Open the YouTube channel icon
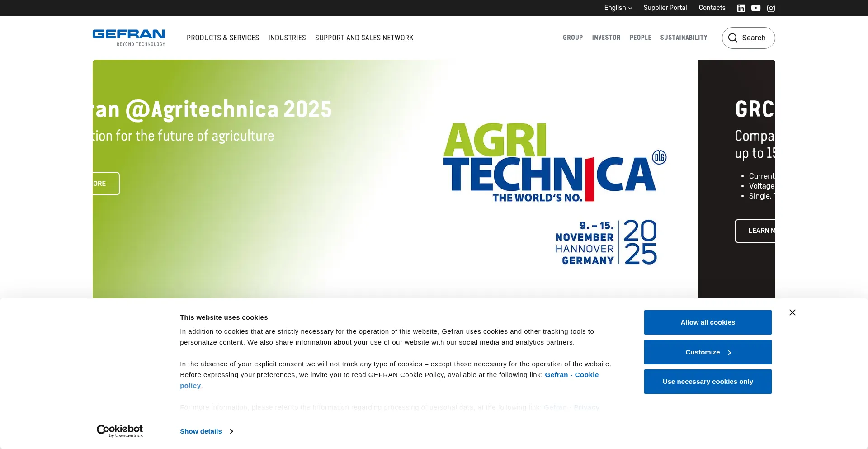Screen dimensions: 868x449 coord(756,8)
